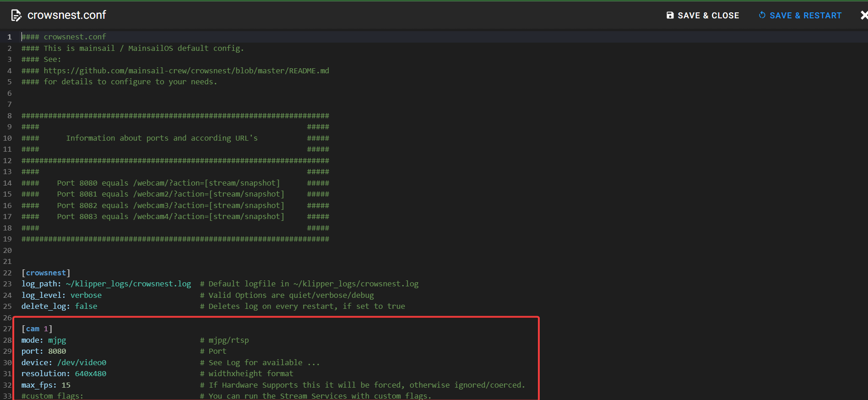The width and height of the screenshot is (868, 400).
Task: Click the crowsnest.conf file icon in the header
Action: pos(16,16)
